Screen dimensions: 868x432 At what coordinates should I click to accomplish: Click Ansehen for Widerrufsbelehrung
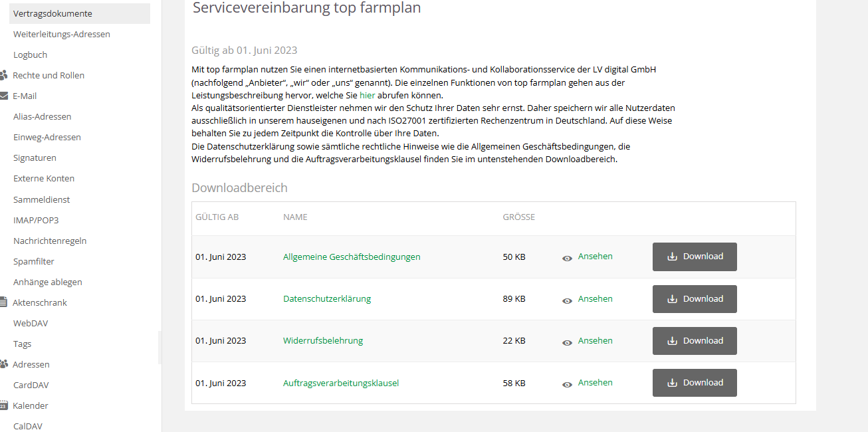[596, 340]
